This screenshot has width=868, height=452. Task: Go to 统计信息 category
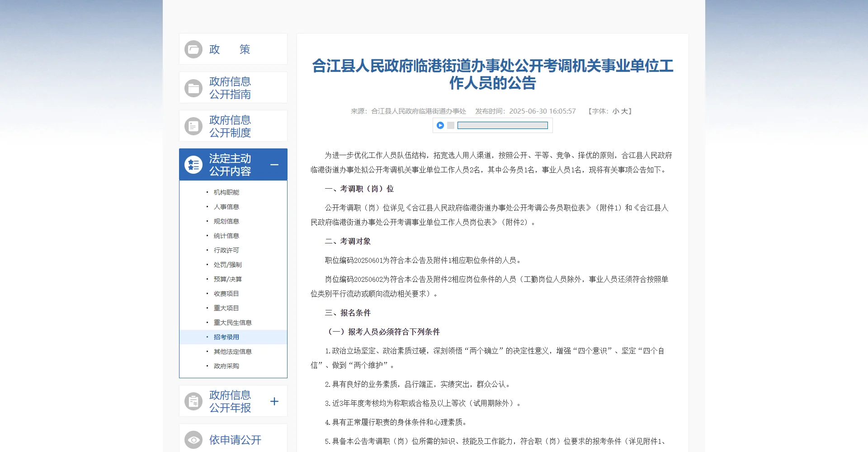coord(226,236)
